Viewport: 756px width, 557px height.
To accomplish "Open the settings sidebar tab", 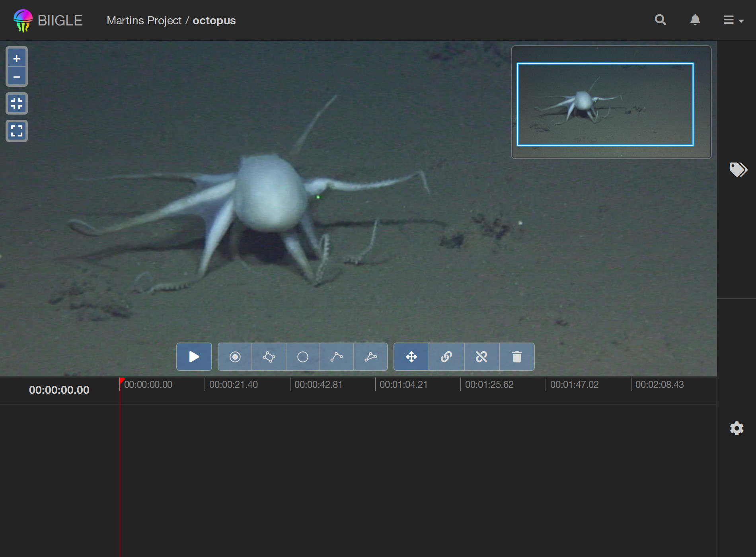I will 737,428.
